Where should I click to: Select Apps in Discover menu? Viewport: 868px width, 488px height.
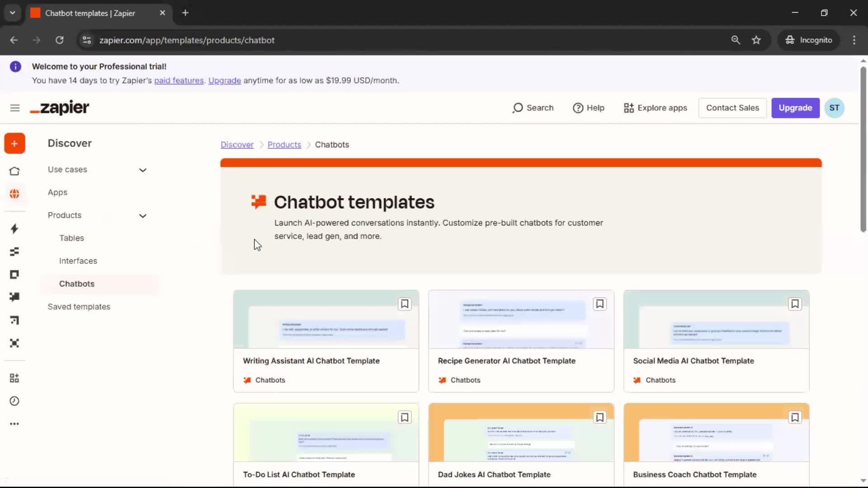point(57,192)
